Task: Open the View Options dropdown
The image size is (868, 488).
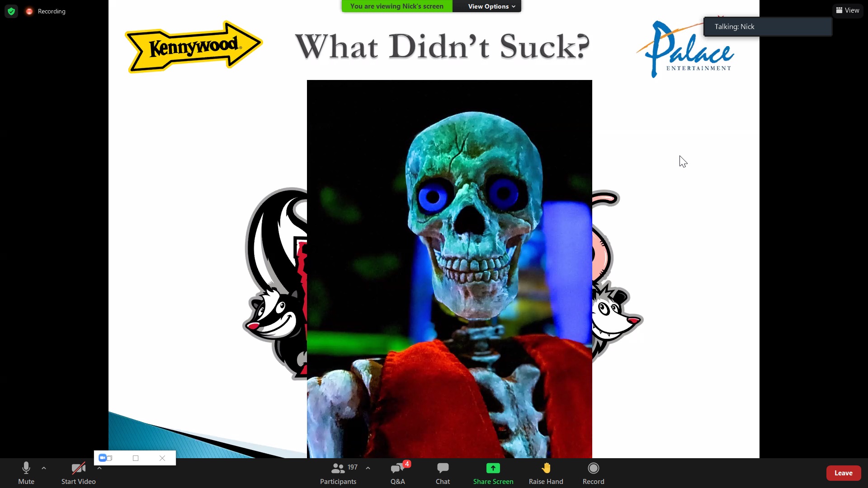Action: pyautogui.click(x=491, y=6)
